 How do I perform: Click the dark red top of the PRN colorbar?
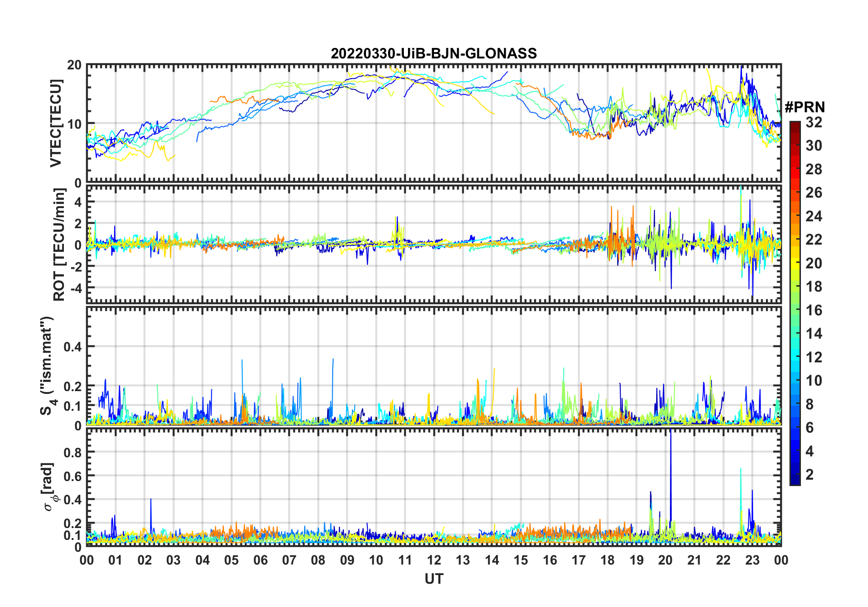tap(795, 125)
